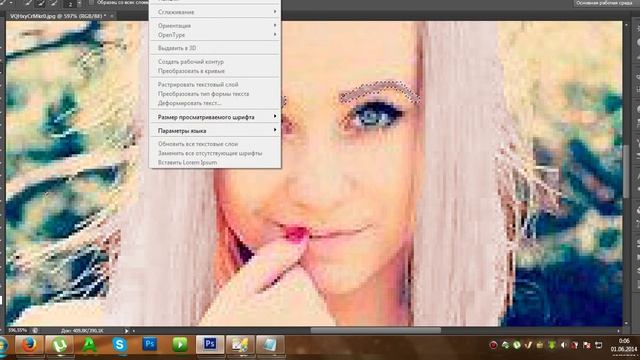Select 'Выдавить в 3D' menu entry
This screenshot has width=640, height=360.
point(215,48)
